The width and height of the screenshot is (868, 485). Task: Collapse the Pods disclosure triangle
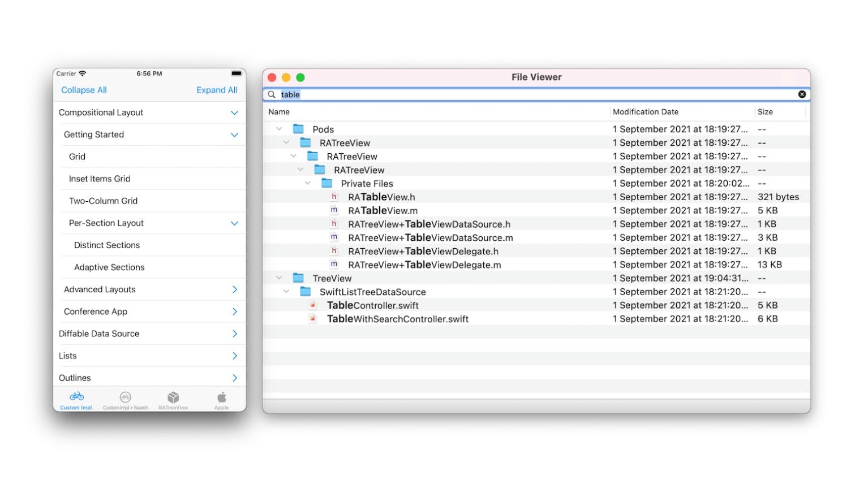click(278, 128)
